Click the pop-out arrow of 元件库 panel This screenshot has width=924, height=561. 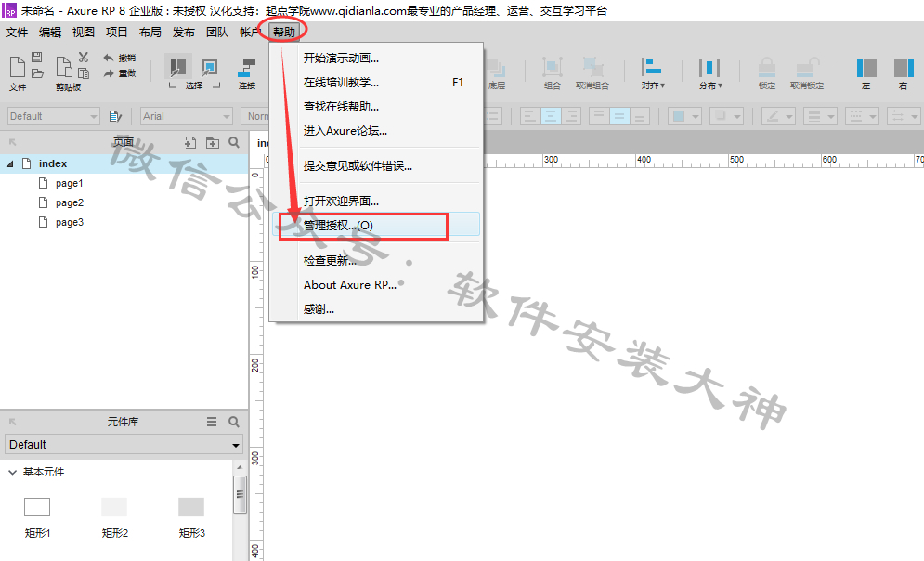click(12, 422)
